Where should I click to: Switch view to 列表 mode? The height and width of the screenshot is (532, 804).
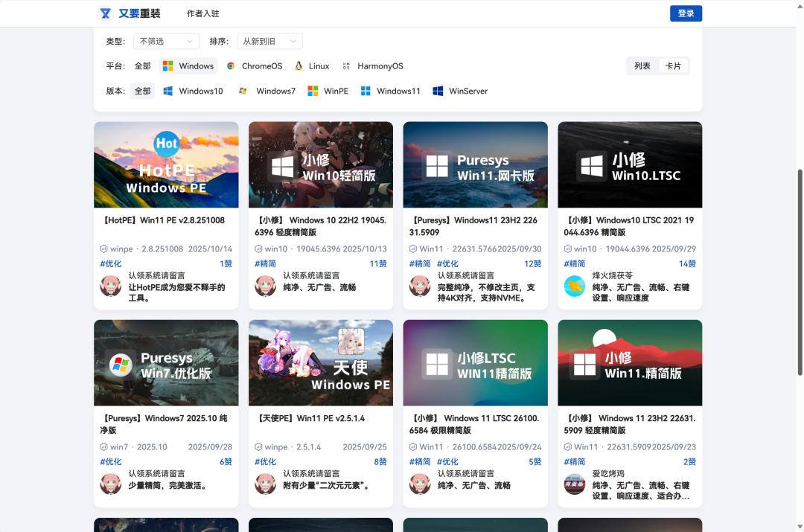click(642, 65)
